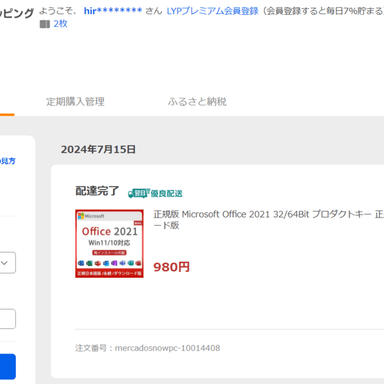Screen dimensions: 384x384
Task: Click the 優良配送 truck badge icon
Action: pos(139,193)
